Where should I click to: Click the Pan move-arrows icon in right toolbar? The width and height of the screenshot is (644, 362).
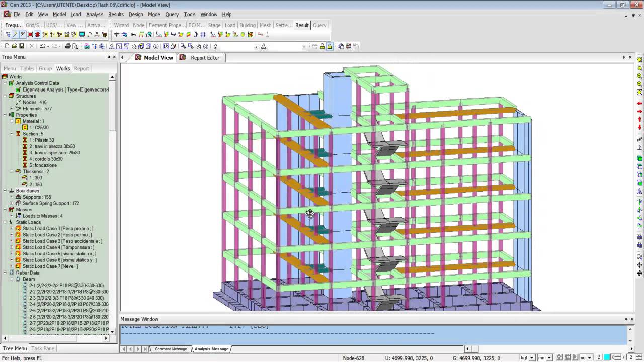click(639, 265)
